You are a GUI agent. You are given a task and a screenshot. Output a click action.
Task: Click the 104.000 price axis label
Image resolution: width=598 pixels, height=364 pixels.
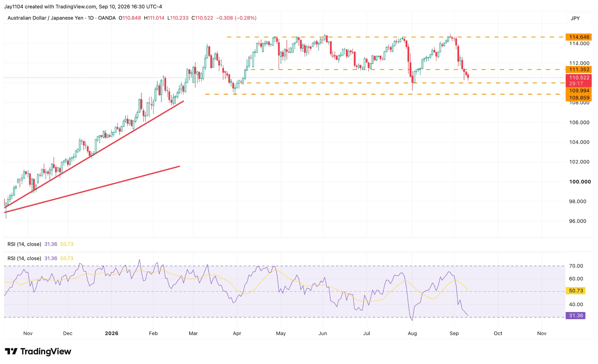tap(579, 142)
